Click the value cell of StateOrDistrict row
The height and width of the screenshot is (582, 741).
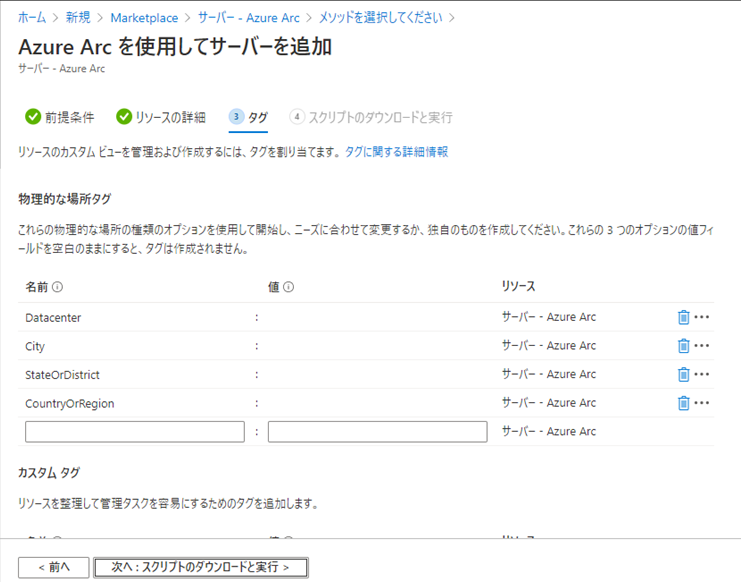coord(378,375)
